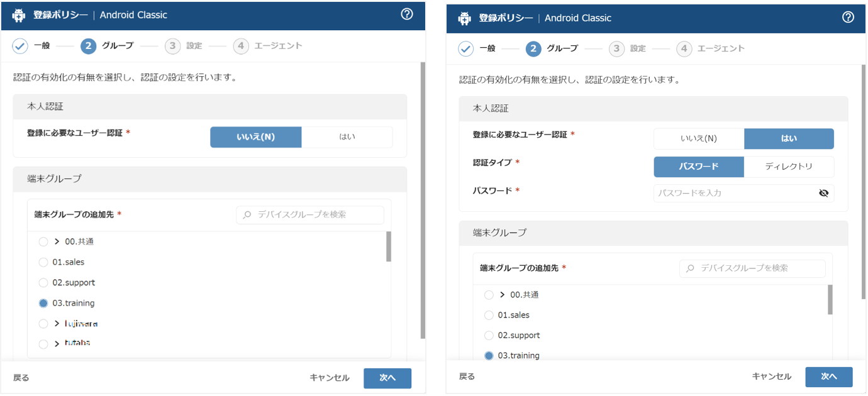Focus device group search field in right dialog
Viewport: 868px width, 396px height.
coord(753,268)
